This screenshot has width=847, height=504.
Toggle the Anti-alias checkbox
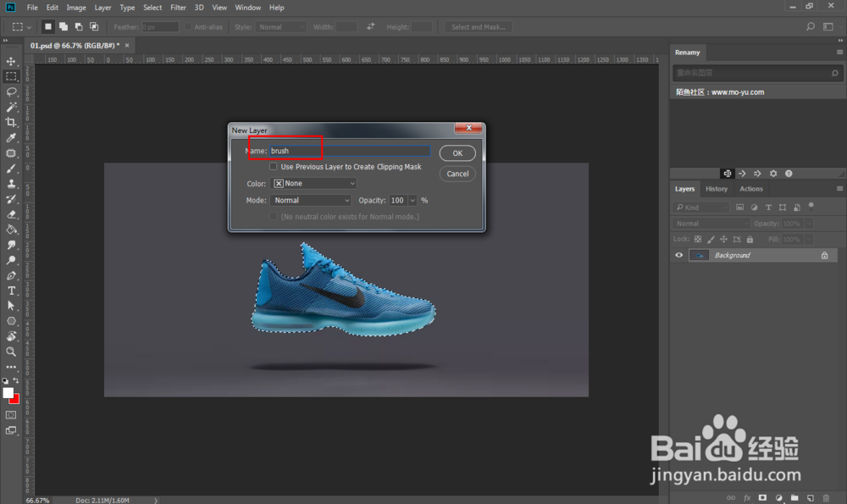(x=188, y=26)
